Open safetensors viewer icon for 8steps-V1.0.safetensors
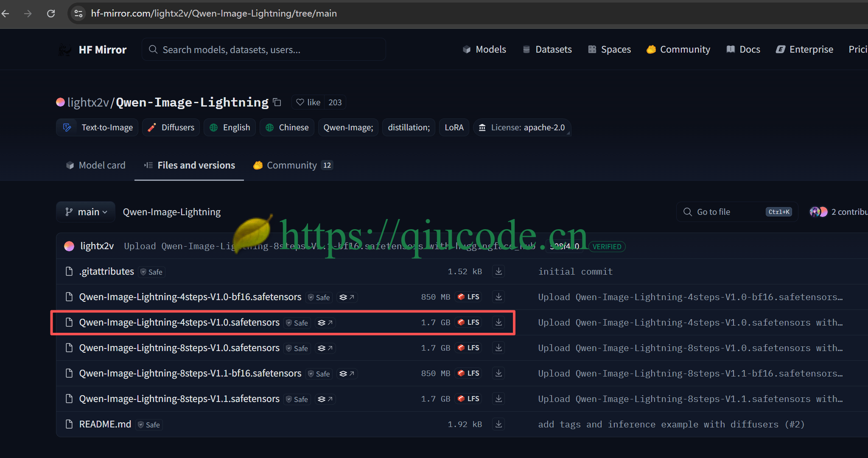This screenshot has width=868, height=458. pyautogui.click(x=325, y=348)
